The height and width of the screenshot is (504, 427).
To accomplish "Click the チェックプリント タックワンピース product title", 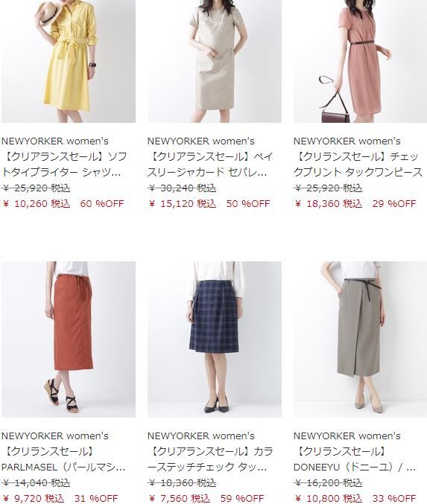I will [x=358, y=165].
